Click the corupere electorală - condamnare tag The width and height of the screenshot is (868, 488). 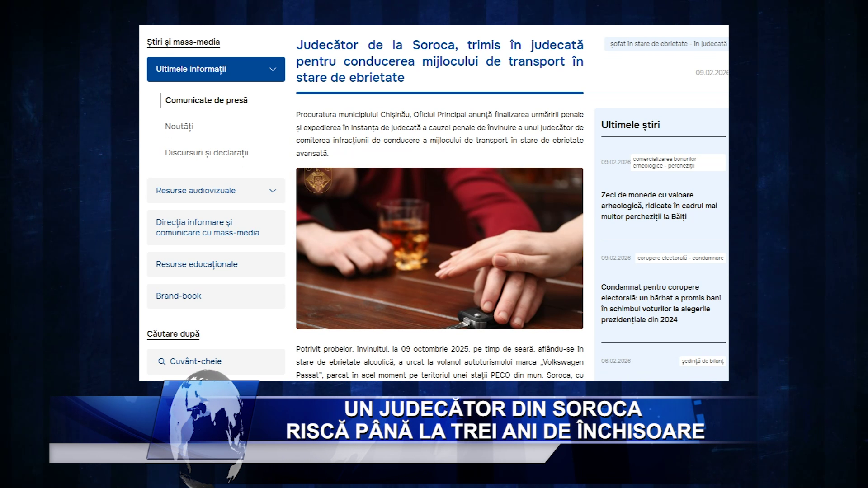tap(680, 258)
